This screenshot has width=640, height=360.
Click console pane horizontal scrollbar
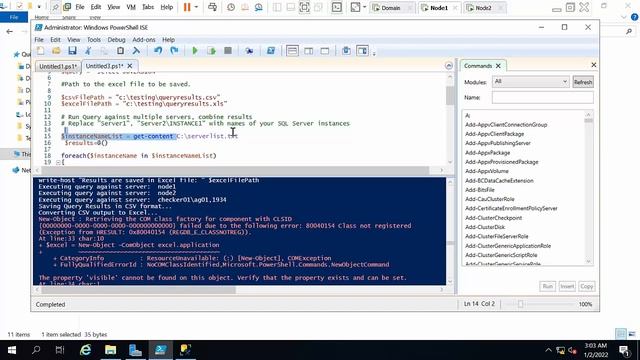138,290
